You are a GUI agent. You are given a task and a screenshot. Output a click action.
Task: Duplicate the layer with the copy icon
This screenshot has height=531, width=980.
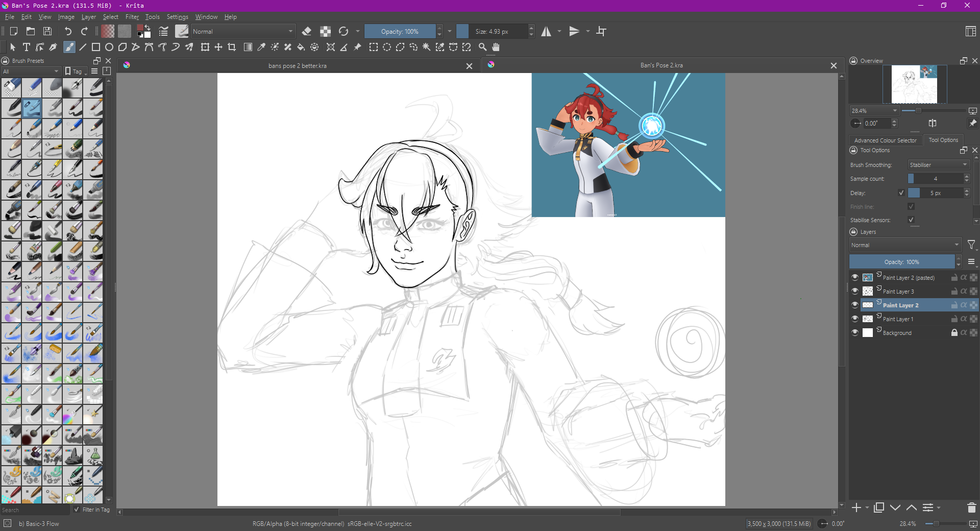[879, 508]
